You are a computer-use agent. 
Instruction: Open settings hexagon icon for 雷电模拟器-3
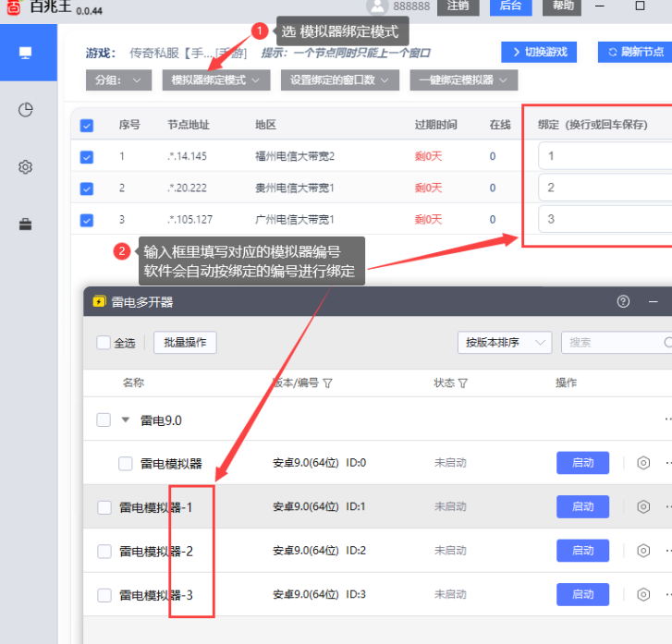point(643,595)
